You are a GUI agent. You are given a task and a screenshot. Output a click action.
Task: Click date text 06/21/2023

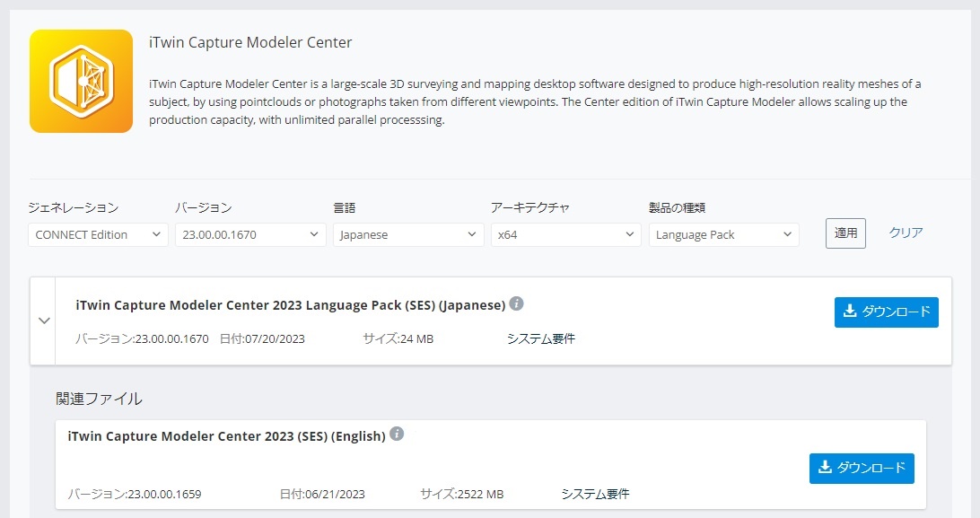click(x=335, y=495)
